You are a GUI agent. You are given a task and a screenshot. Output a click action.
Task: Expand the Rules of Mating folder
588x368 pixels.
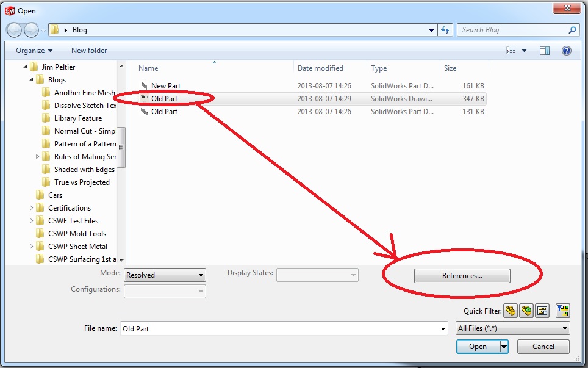(x=38, y=156)
